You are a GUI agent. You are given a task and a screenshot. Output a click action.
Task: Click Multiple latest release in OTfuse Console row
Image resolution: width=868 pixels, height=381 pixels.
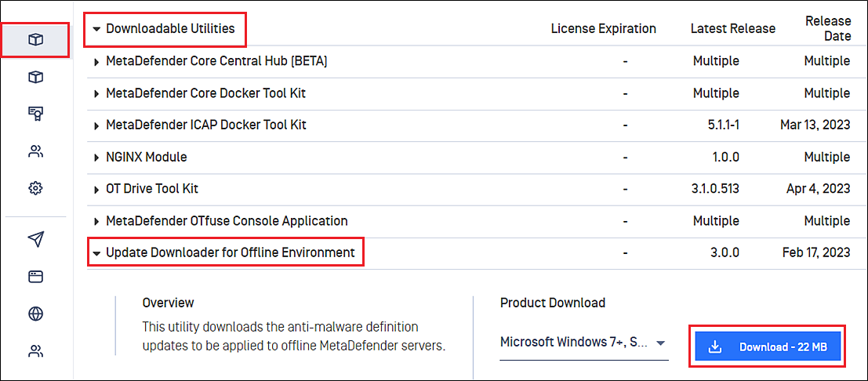pos(716,221)
